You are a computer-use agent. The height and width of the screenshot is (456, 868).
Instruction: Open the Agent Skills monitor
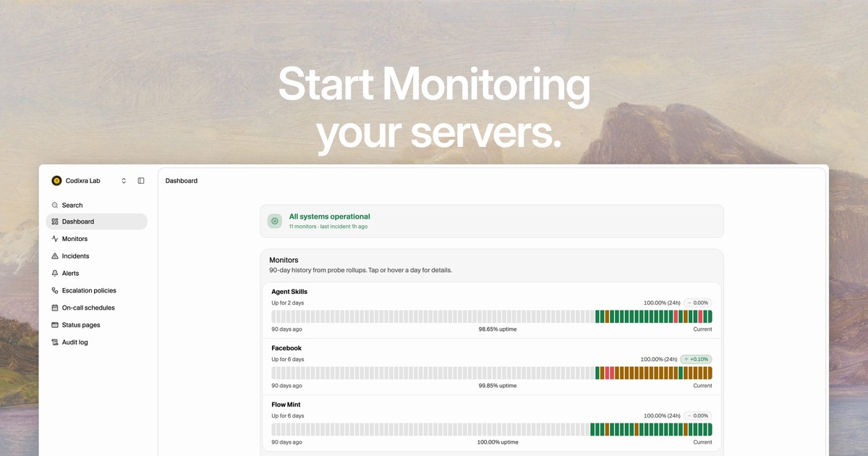289,292
